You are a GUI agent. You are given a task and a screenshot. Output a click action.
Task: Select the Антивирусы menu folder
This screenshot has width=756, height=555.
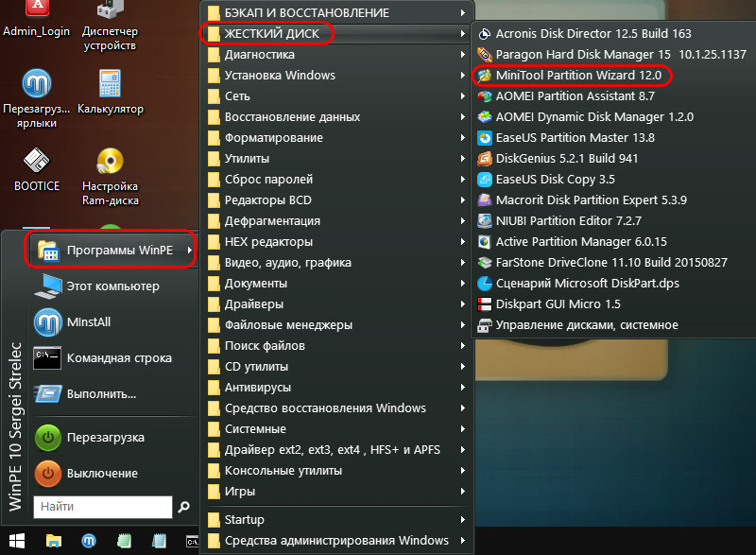337,388
